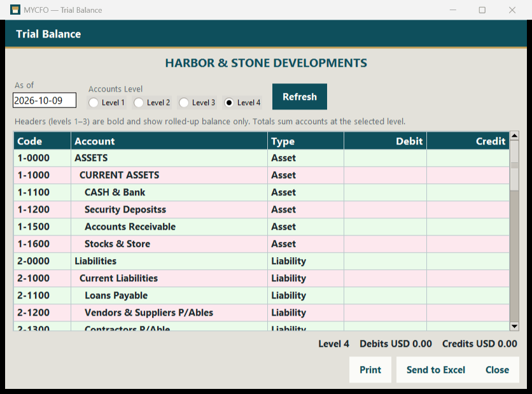Screen dimensions: 532x394
Task: Click the Type column header
Action: pyautogui.click(x=305, y=141)
